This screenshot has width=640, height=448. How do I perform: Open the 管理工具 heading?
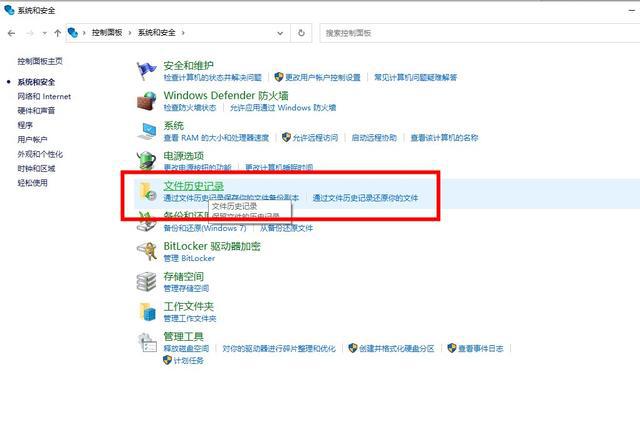point(184,336)
